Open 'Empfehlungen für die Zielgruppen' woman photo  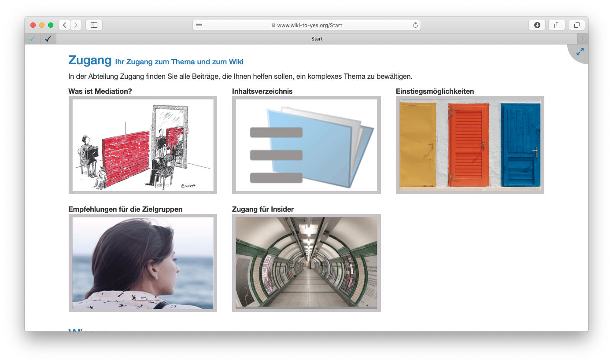pos(143,263)
